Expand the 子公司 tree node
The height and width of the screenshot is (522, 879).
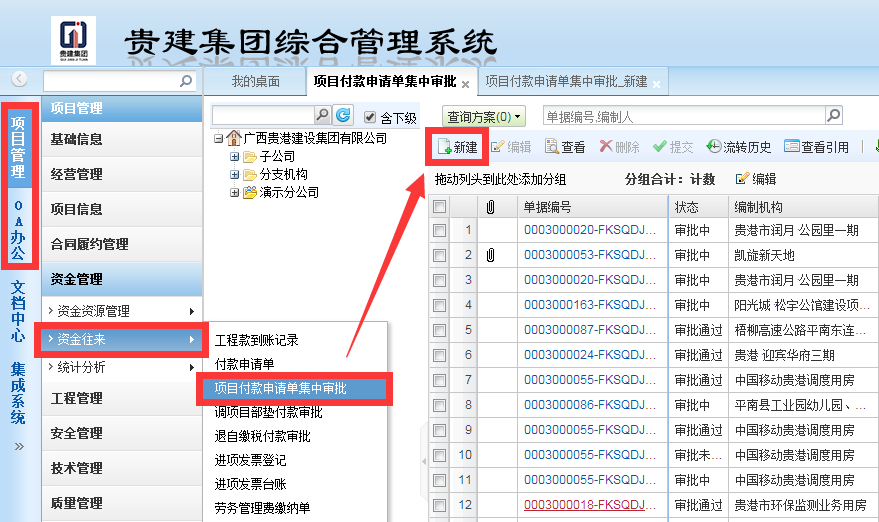pos(235,157)
